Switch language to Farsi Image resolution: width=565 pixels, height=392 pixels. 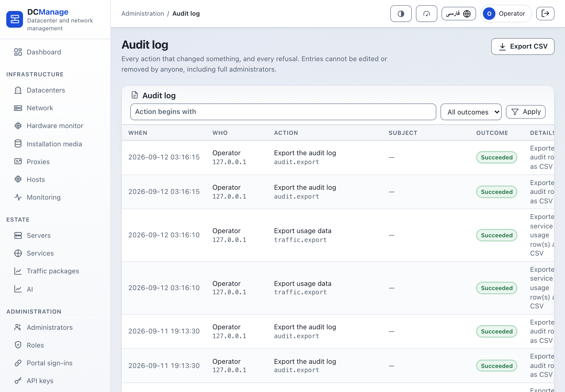tap(459, 14)
